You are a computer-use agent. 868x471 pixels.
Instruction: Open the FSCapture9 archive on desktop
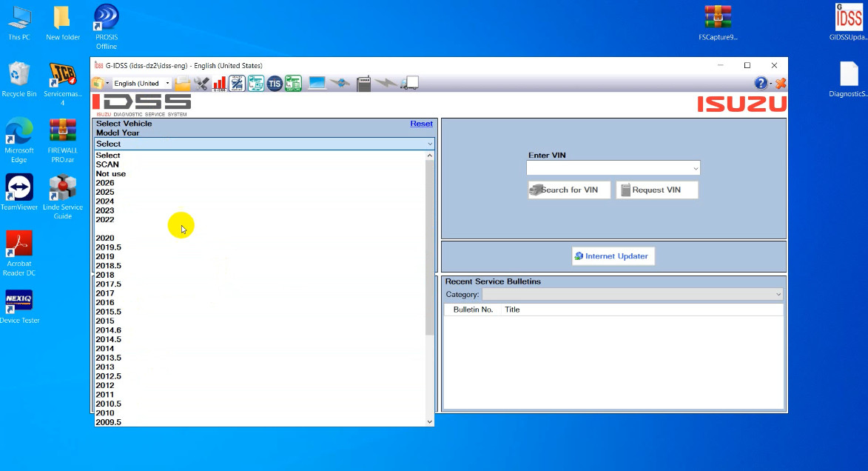[718, 23]
